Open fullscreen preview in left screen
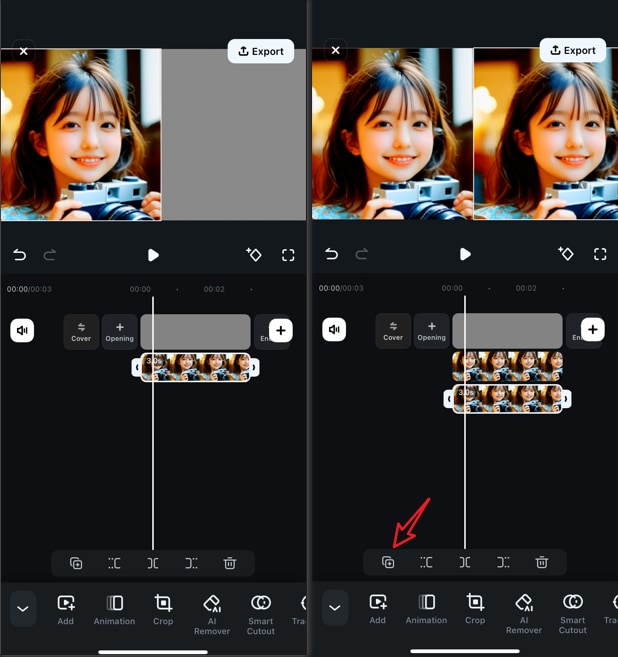618x657 pixels. click(288, 255)
